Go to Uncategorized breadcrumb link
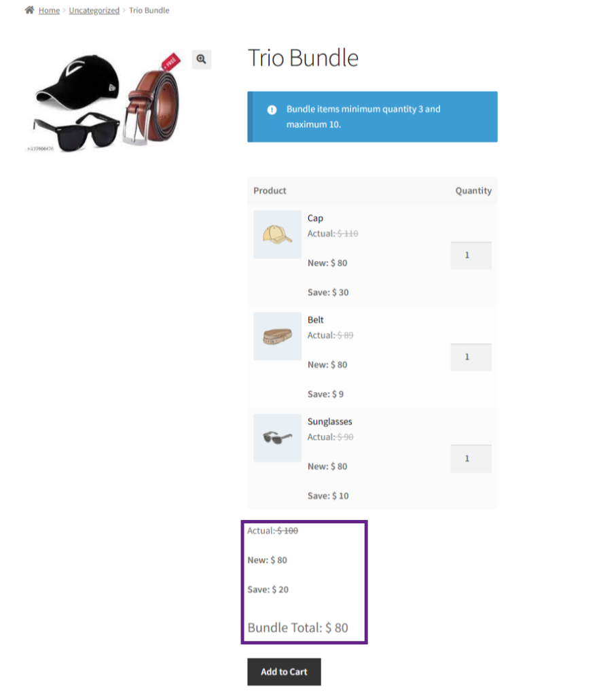 pos(94,10)
